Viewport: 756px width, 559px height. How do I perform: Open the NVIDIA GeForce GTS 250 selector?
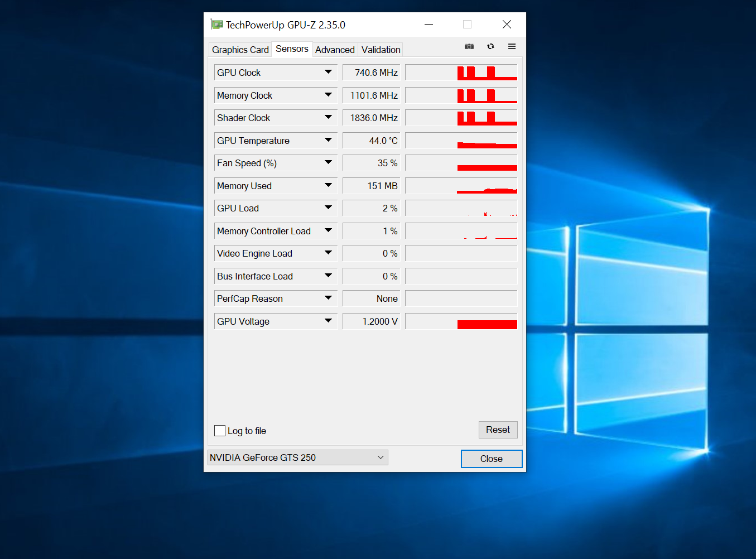(298, 457)
